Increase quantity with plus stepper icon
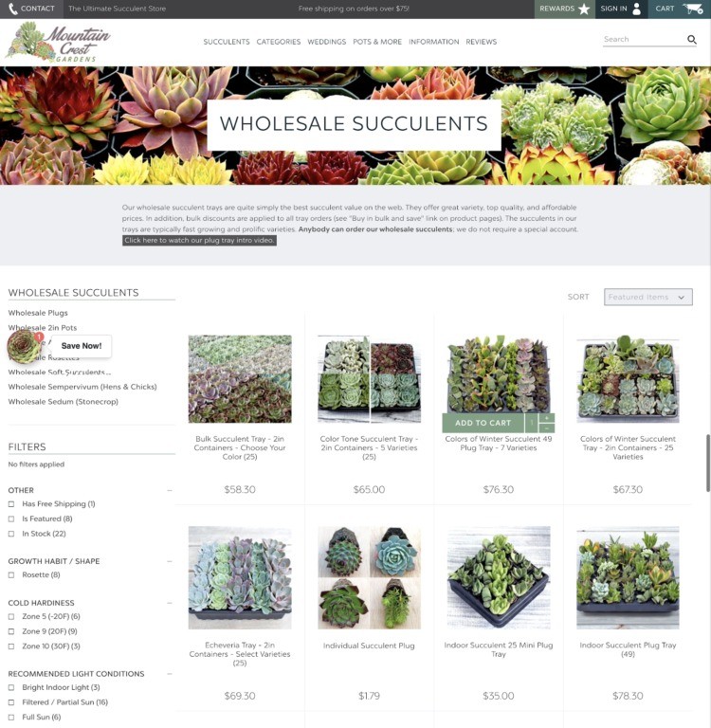This screenshot has width=711, height=728. pos(547,418)
